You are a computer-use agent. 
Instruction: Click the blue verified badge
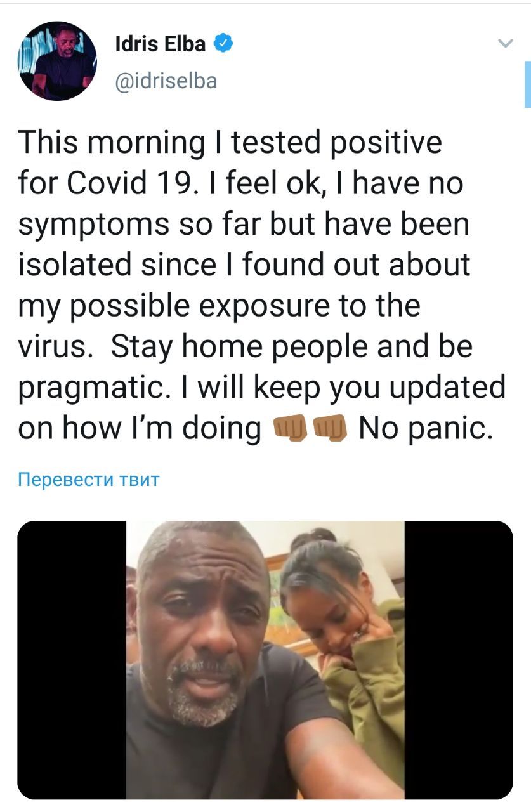(225, 44)
